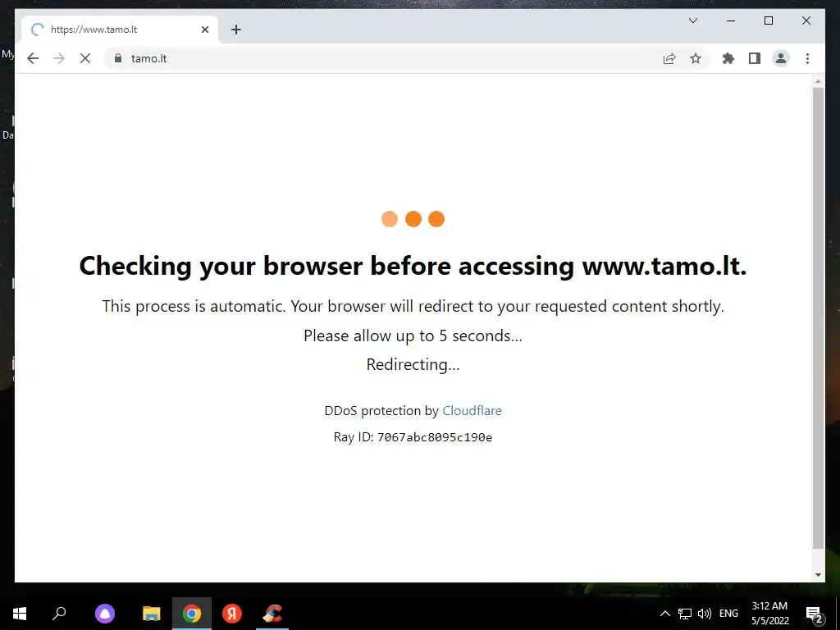840x630 pixels.
Task: Show hidden system tray icons
Action: (664, 614)
